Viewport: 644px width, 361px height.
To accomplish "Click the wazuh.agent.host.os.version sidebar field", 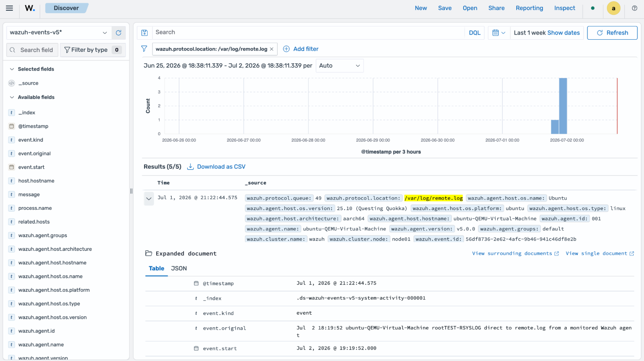I will point(53,317).
